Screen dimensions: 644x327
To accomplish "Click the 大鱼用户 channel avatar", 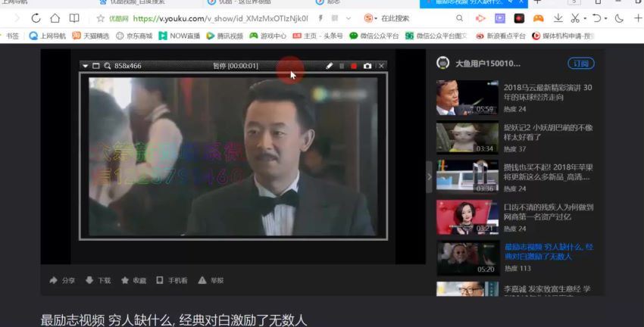I will pos(442,63).
